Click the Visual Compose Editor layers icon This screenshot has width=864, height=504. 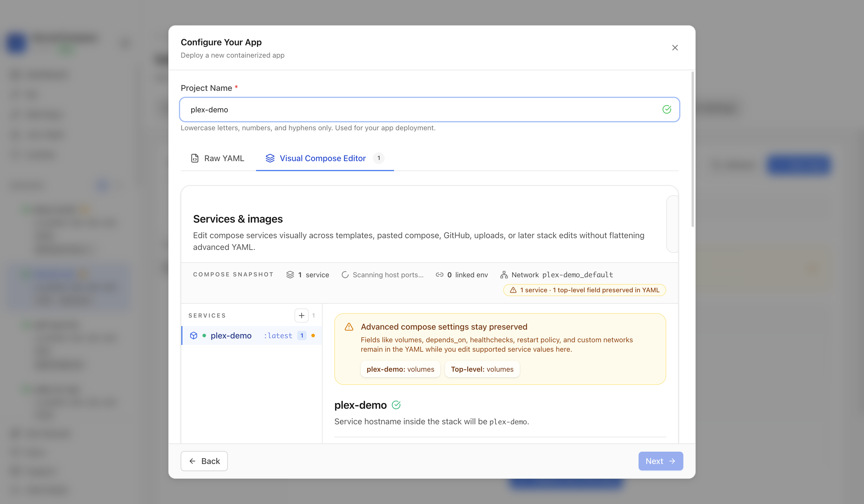[270, 158]
